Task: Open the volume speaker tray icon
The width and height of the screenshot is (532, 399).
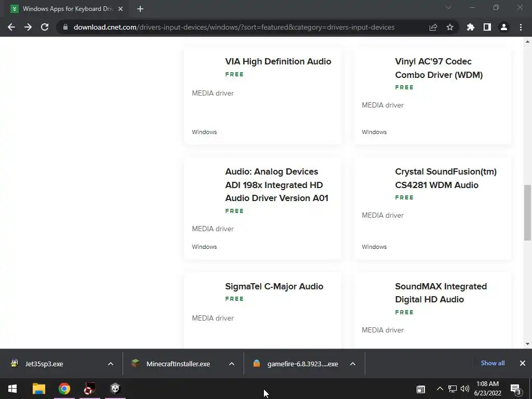Action: (465, 389)
